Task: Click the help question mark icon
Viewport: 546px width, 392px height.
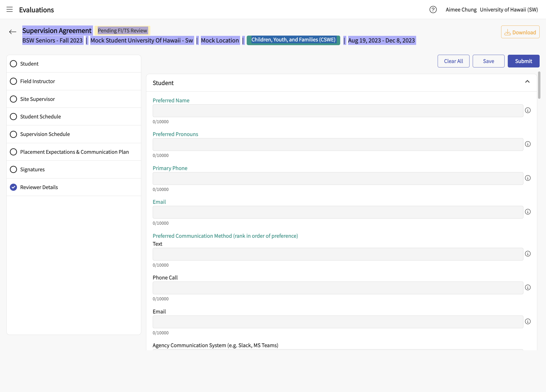Action: click(x=433, y=10)
